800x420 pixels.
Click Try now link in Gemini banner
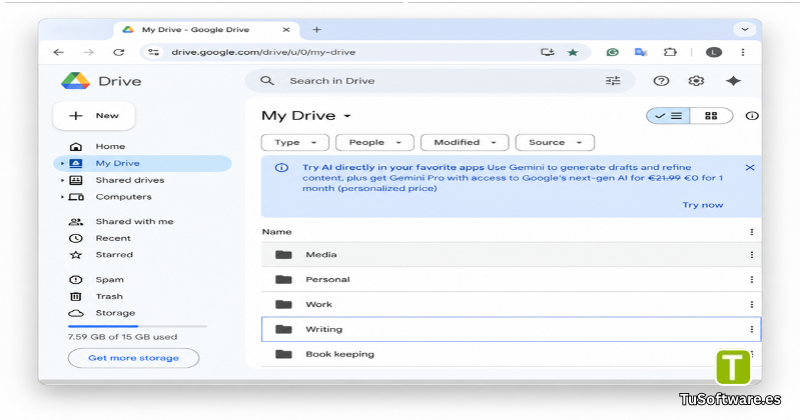[703, 205]
